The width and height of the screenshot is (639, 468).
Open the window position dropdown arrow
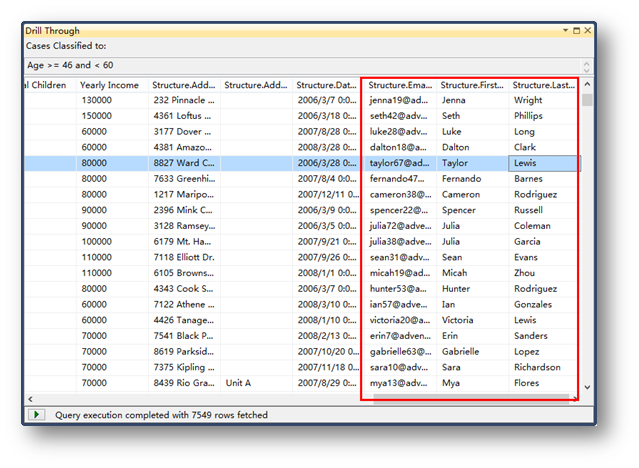point(565,31)
